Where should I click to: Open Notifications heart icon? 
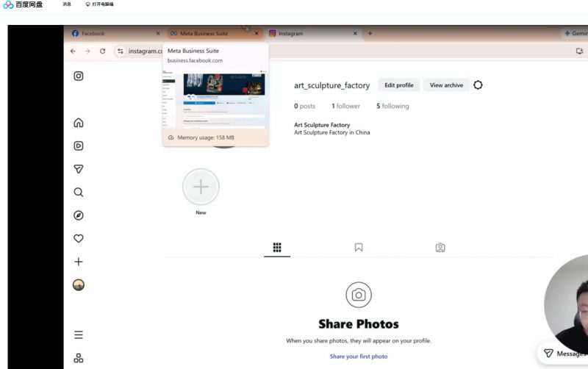point(79,238)
